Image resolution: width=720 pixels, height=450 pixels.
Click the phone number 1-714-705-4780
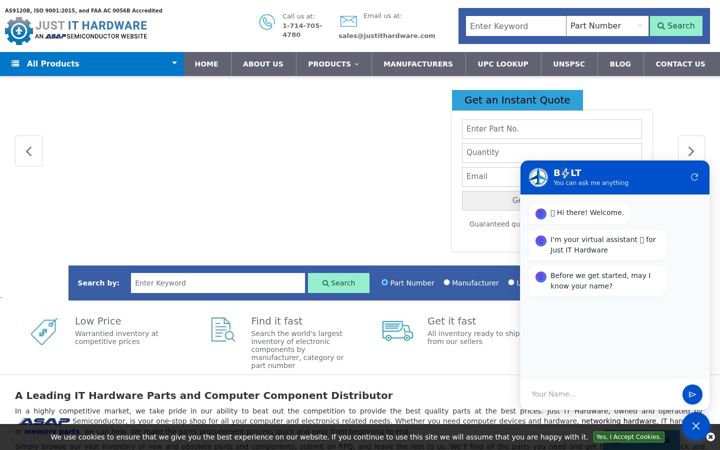pos(302,30)
